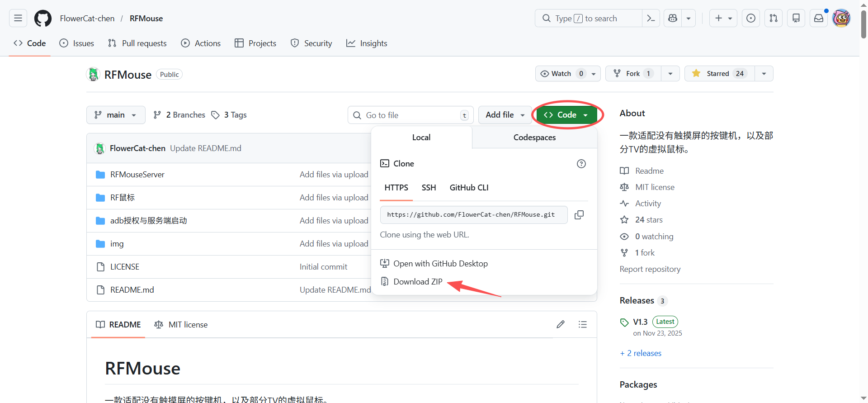This screenshot has height=403, width=868.
Task: Open the Security tab
Action: point(311,43)
